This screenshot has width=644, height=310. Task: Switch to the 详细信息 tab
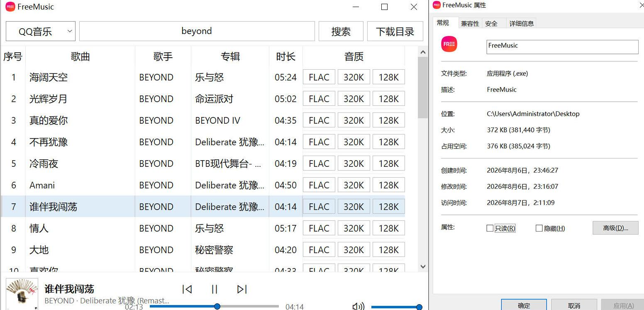pyautogui.click(x=522, y=24)
